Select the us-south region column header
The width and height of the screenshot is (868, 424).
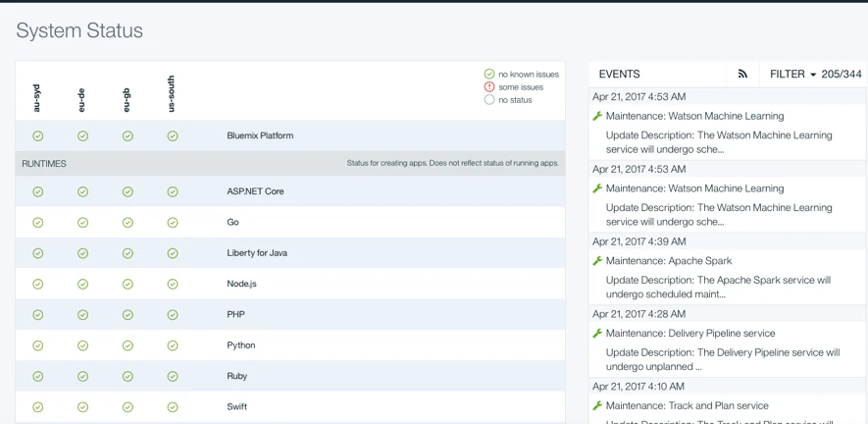click(172, 93)
